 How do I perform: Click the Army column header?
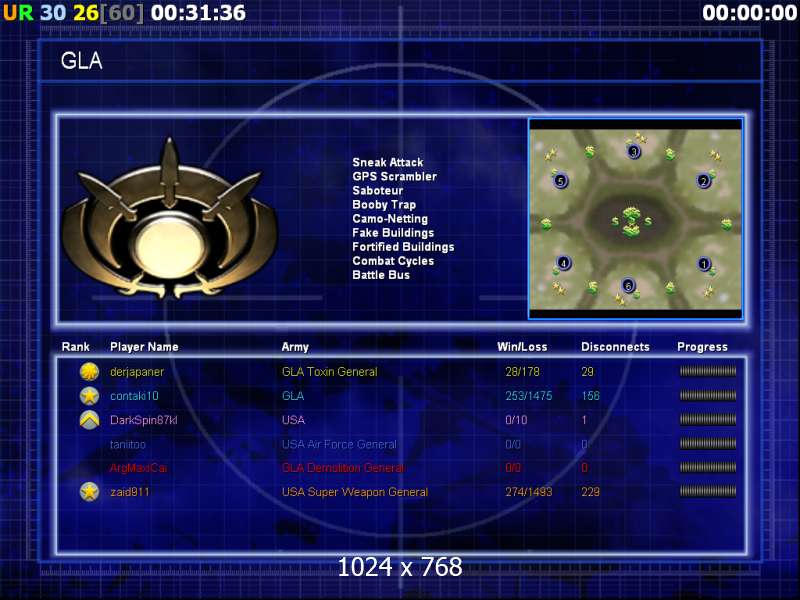295,347
